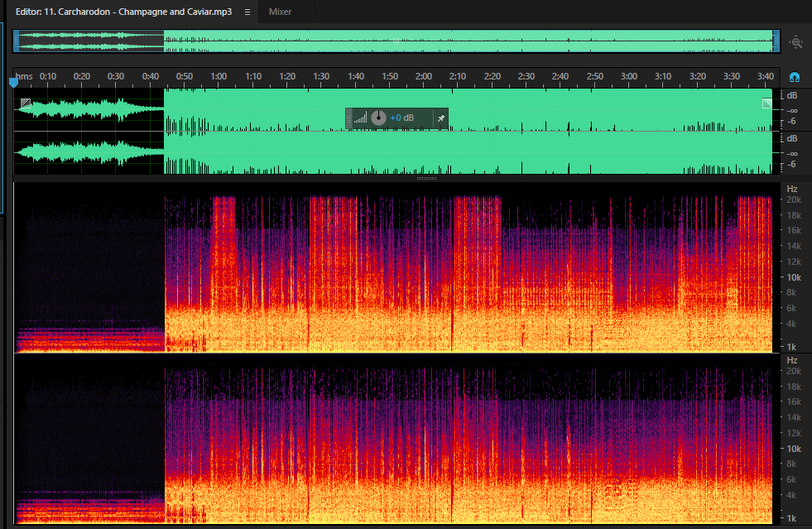Click the left handle of the zoom navigator
Screen dimensions: 812x529
(16, 41)
